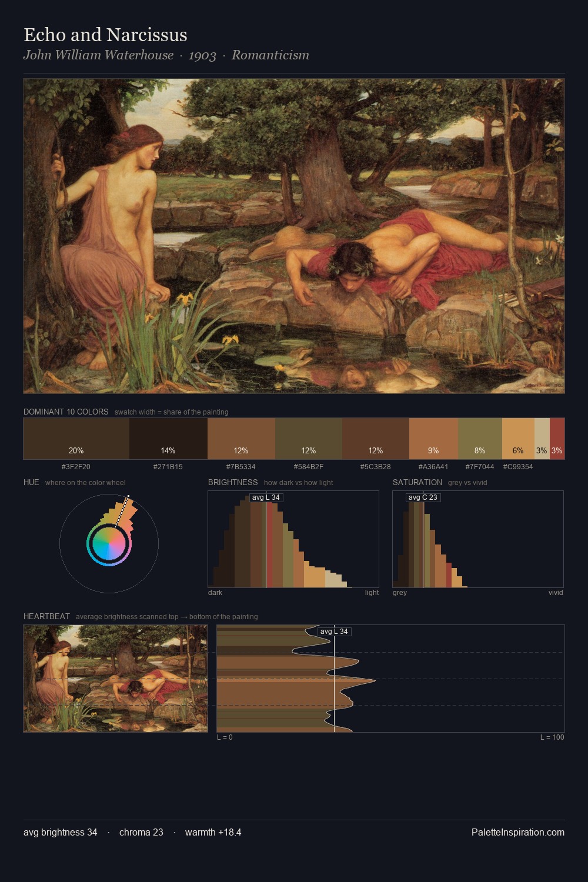Click the 'dark' axis label under Brightness

pyautogui.click(x=215, y=593)
